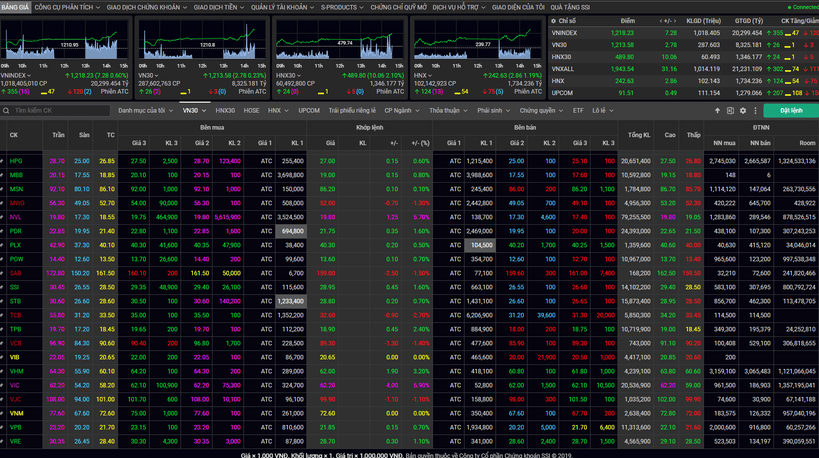Open the HNX dropdown in board tabs
Screen dimensions: 819x458
tap(278, 111)
